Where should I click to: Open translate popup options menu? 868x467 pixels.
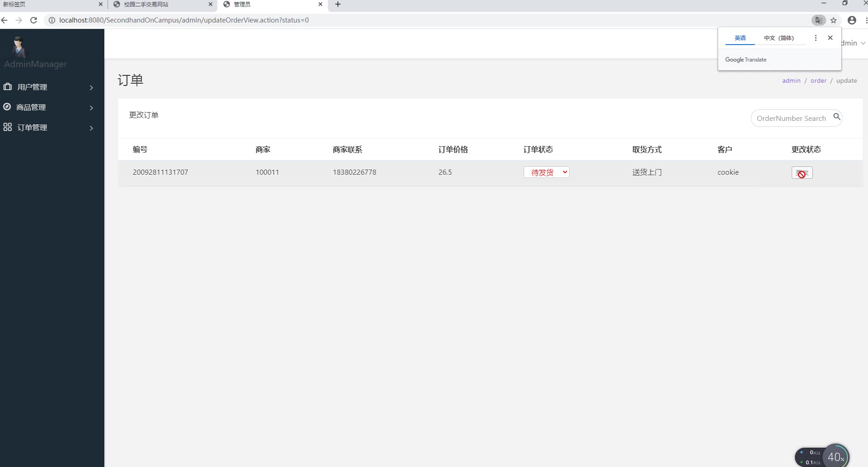[816, 38]
